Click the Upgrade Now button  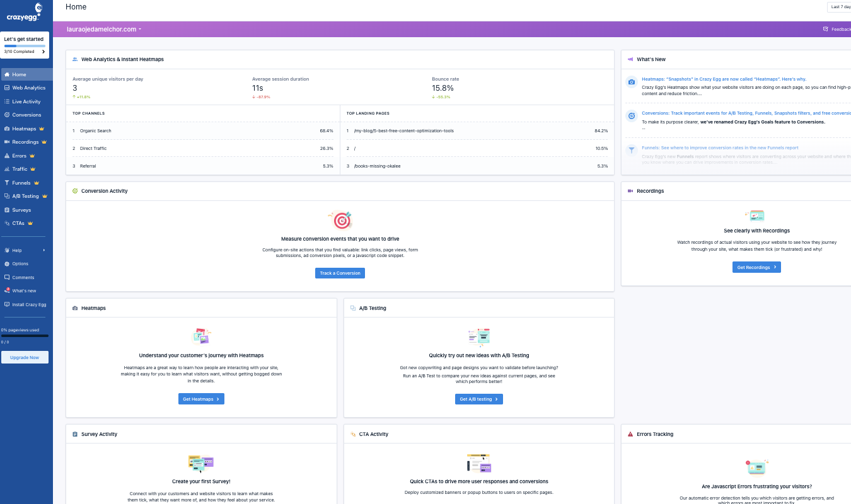pyautogui.click(x=25, y=357)
